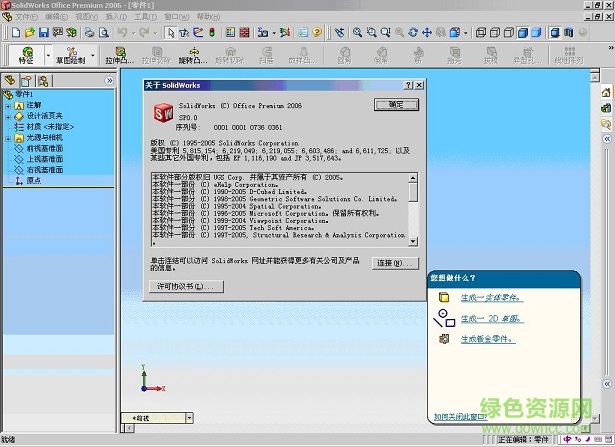Expand the 设计活页夹 tree node
This screenshot has height=447, width=615.
(x=8, y=117)
